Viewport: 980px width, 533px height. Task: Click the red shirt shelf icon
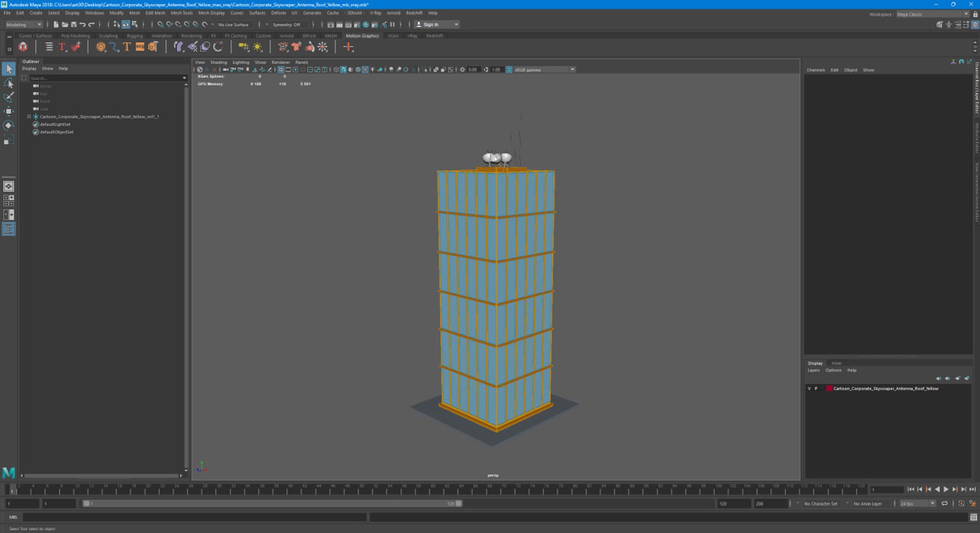(297, 47)
